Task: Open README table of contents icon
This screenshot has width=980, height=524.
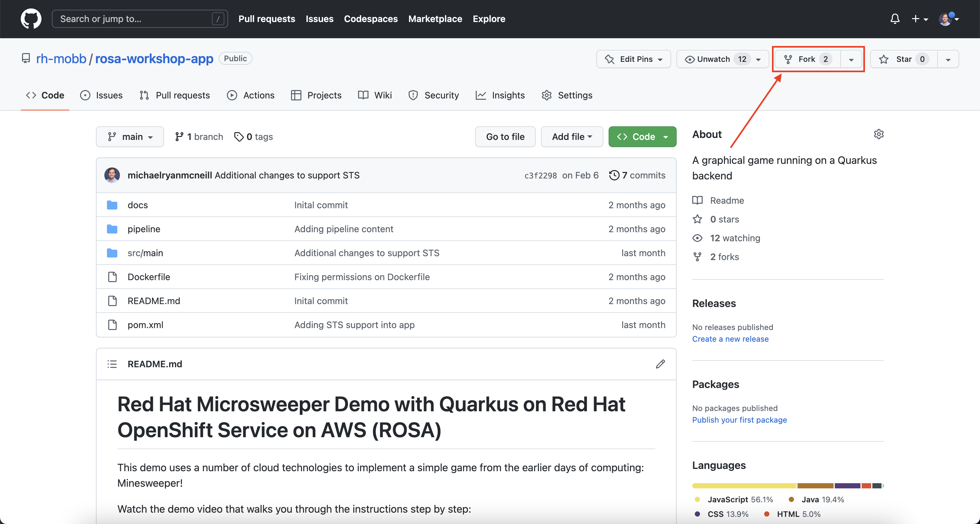Action: tap(112, 364)
